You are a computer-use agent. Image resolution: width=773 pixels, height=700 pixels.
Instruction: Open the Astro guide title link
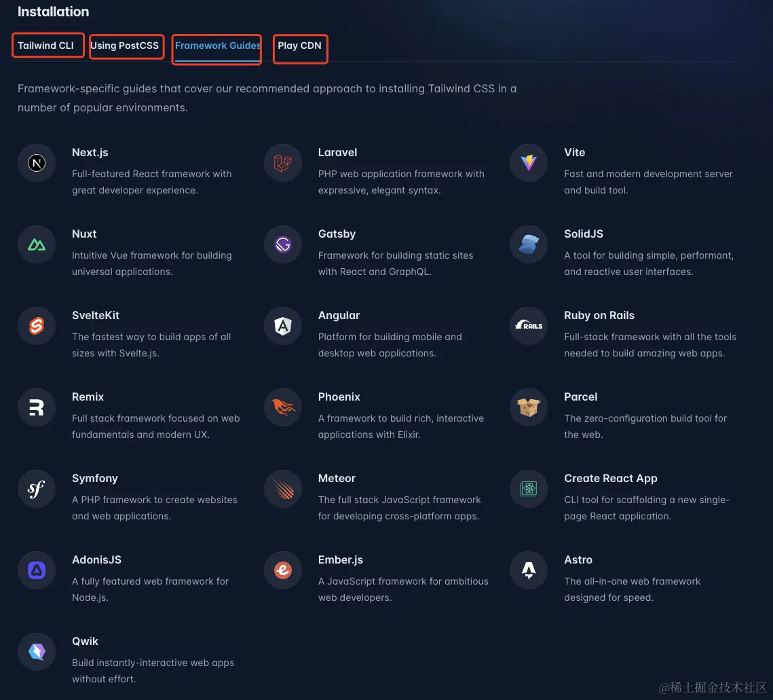click(578, 560)
